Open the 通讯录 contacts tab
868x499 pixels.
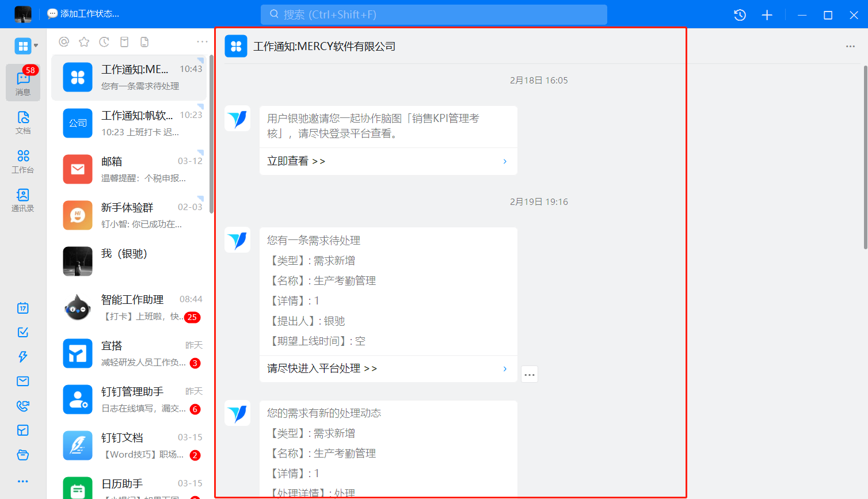point(23,200)
